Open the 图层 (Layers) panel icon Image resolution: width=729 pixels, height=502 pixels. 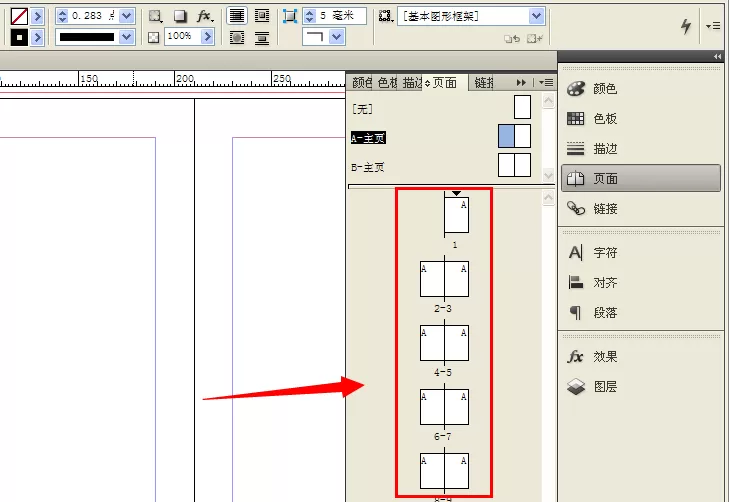click(591, 387)
